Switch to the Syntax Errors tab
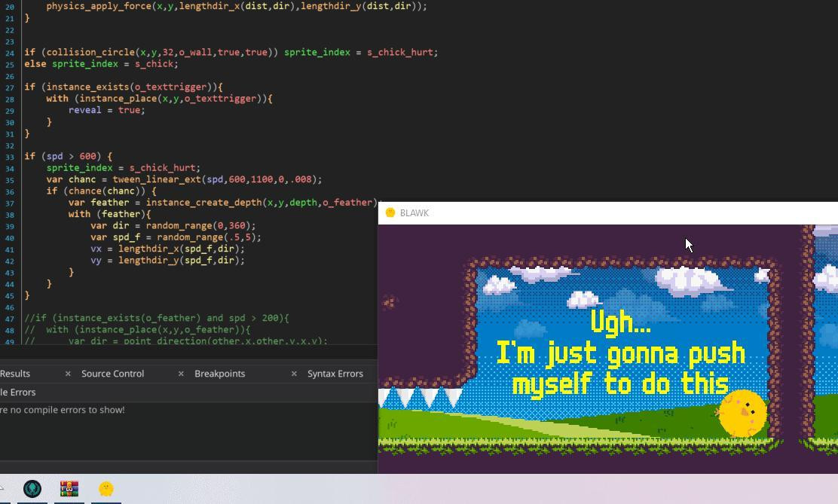 pos(335,374)
